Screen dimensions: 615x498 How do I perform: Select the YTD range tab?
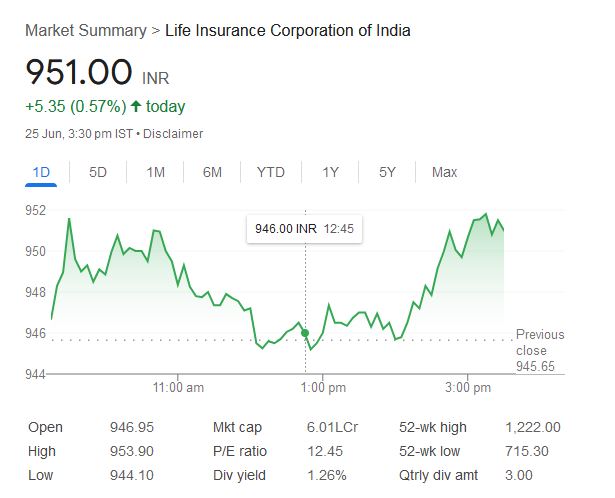pos(270,172)
